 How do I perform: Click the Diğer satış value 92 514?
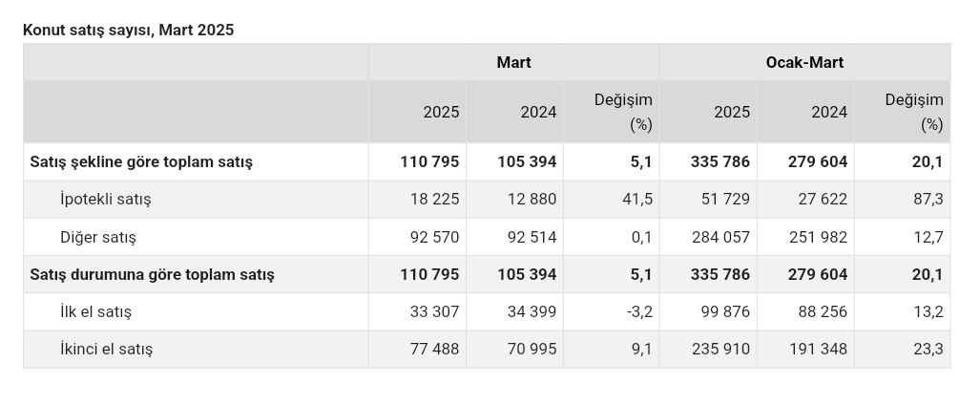[x=527, y=237]
